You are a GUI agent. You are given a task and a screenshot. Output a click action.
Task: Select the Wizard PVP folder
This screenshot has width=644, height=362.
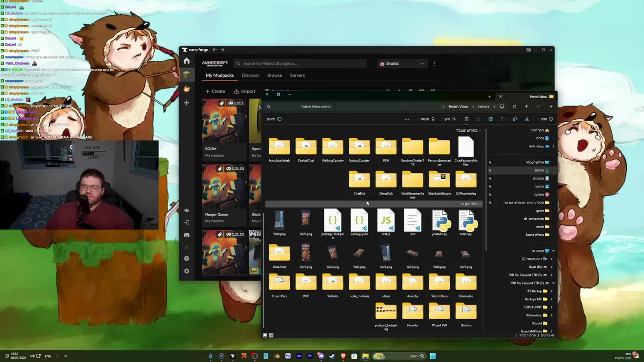pos(439,316)
